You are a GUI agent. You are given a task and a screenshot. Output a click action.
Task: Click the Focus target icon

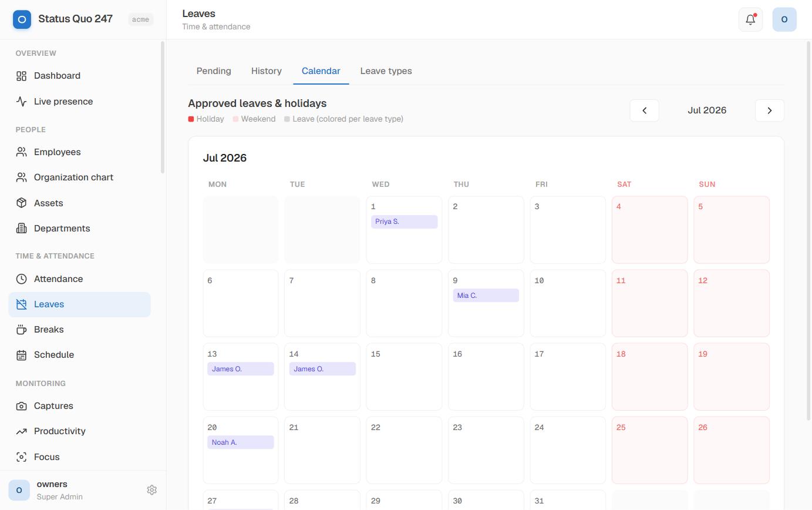tap(22, 457)
